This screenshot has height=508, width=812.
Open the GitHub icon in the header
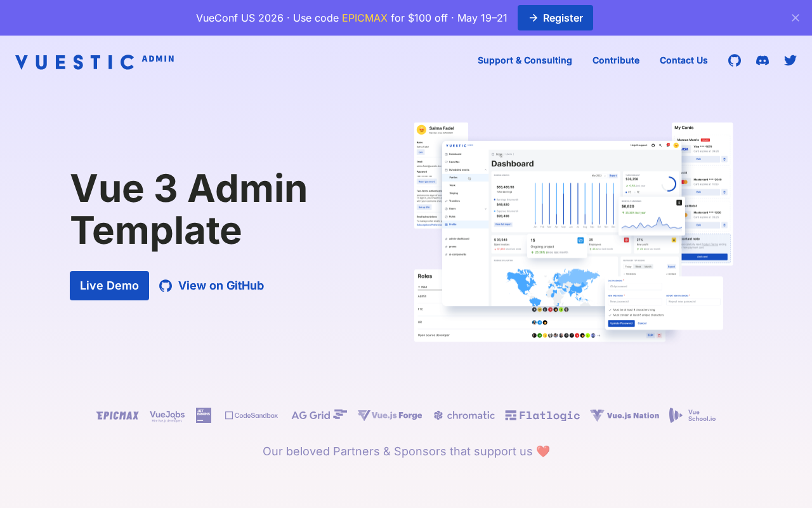click(x=735, y=60)
